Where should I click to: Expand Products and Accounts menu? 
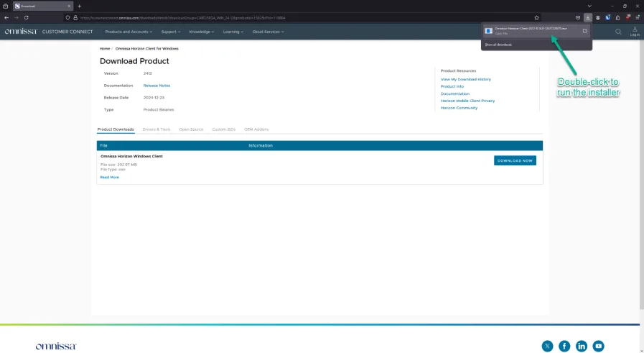click(129, 32)
